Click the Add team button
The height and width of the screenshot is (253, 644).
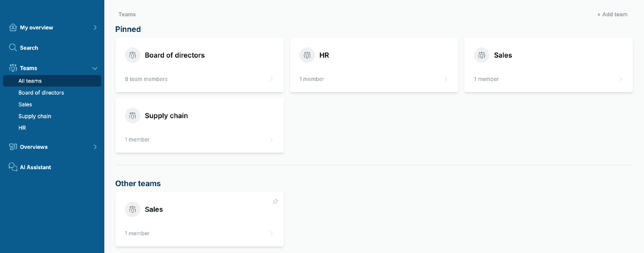click(x=612, y=14)
